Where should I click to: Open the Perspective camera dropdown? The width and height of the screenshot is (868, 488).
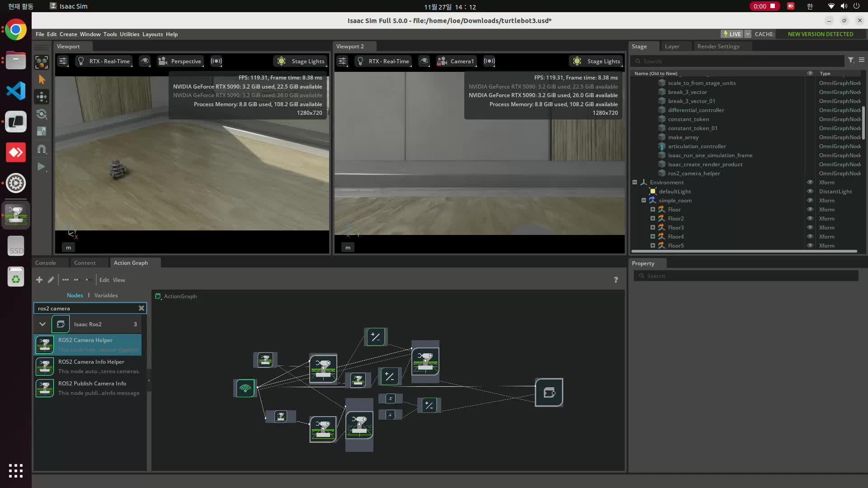(180, 61)
